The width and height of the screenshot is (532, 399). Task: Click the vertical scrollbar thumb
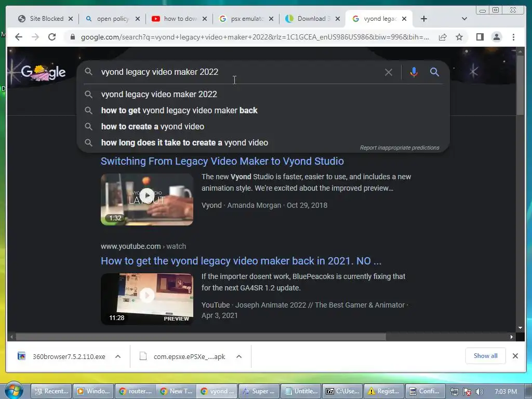click(x=520, y=85)
